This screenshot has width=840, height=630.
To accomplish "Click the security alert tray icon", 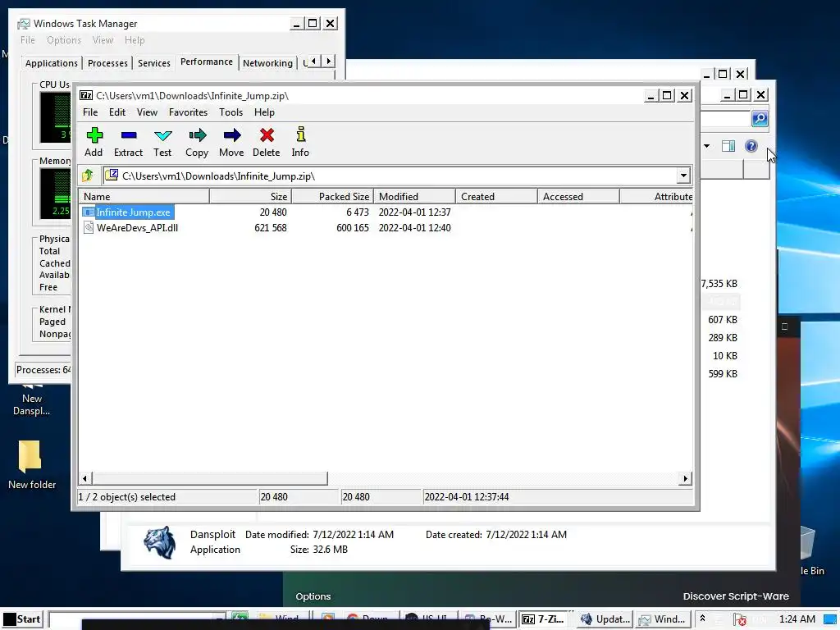I will click(740, 619).
